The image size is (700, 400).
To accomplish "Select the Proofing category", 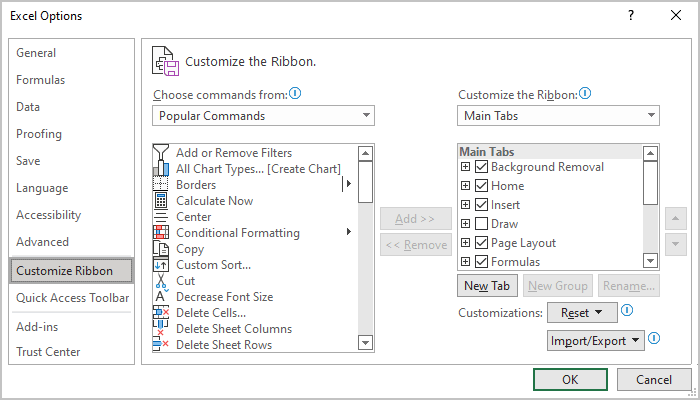I will pos(71,134).
